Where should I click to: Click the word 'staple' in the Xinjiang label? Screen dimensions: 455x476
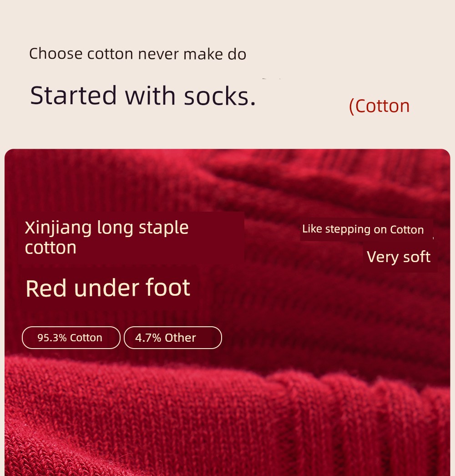click(164, 228)
